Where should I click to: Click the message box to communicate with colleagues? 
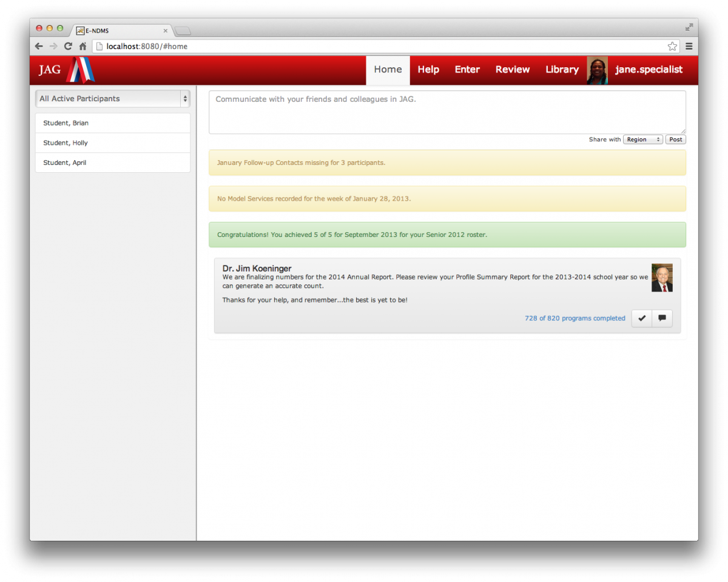(447, 112)
